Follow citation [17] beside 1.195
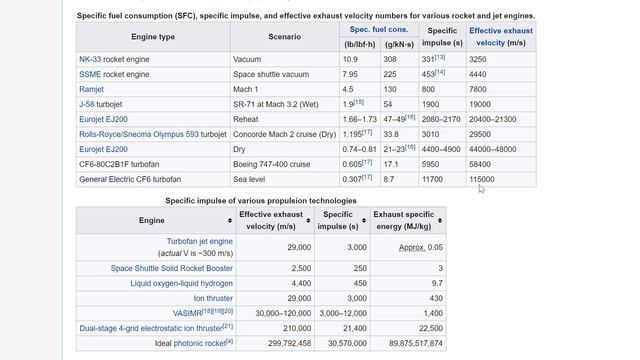The width and height of the screenshot is (640, 360). click(x=367, y=132)
